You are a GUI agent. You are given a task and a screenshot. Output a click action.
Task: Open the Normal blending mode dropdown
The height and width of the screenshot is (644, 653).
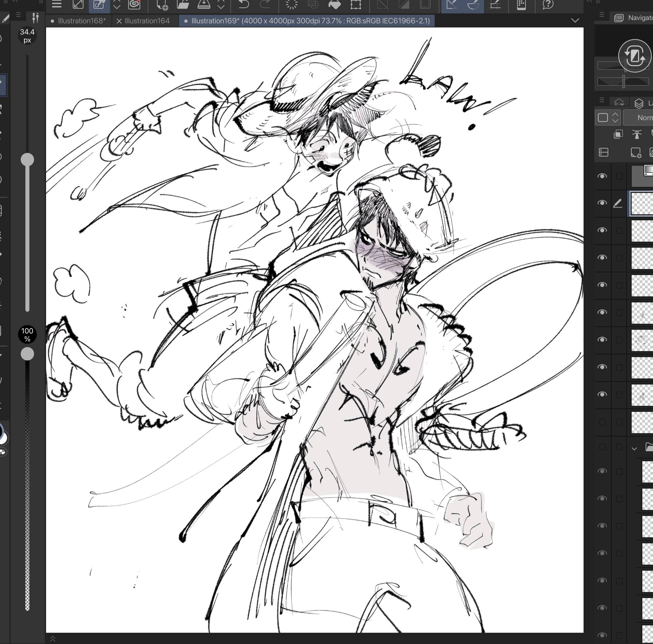[x=638, y=117]
